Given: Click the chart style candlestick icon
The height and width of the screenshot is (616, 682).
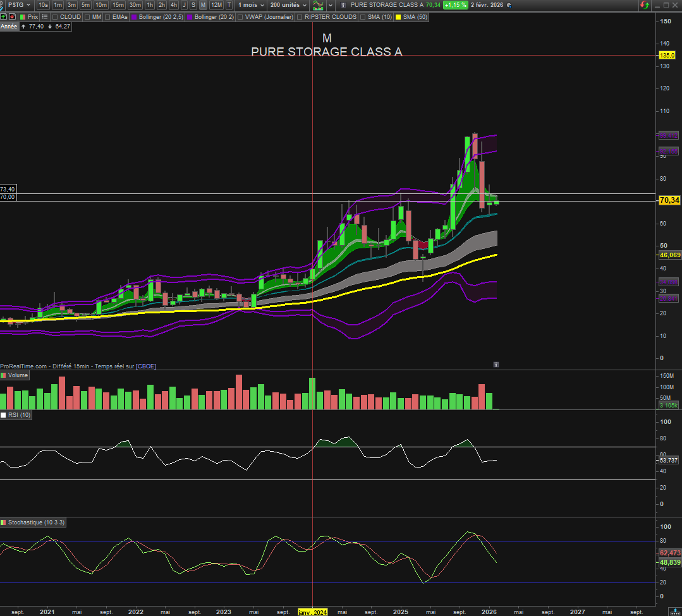Looking at the screenshot, I should coord(319,5).
